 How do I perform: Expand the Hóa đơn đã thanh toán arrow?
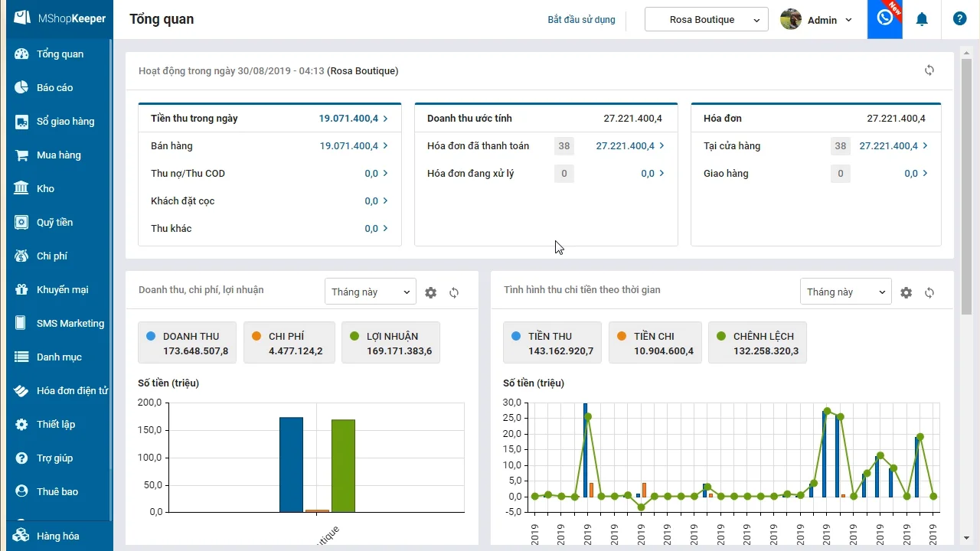[x=661, y=146]
